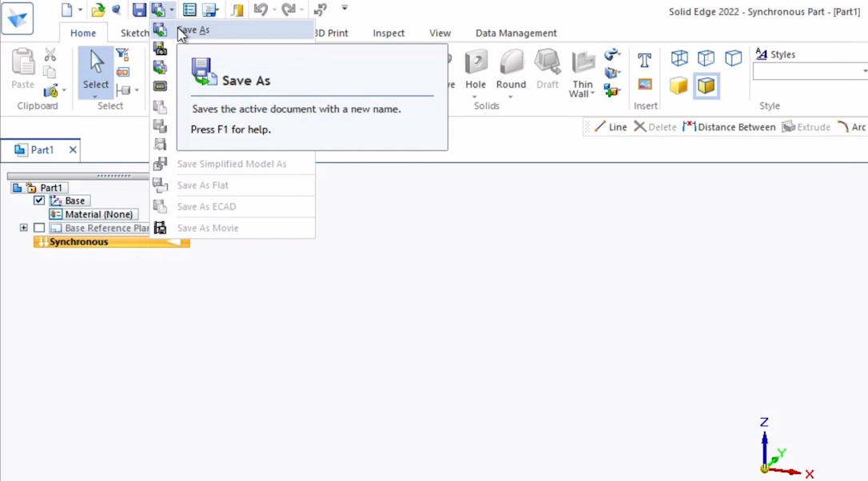Activate the Select arrow tool
The height and width of the screenshot is (481, 868).
tap(96, 68)
